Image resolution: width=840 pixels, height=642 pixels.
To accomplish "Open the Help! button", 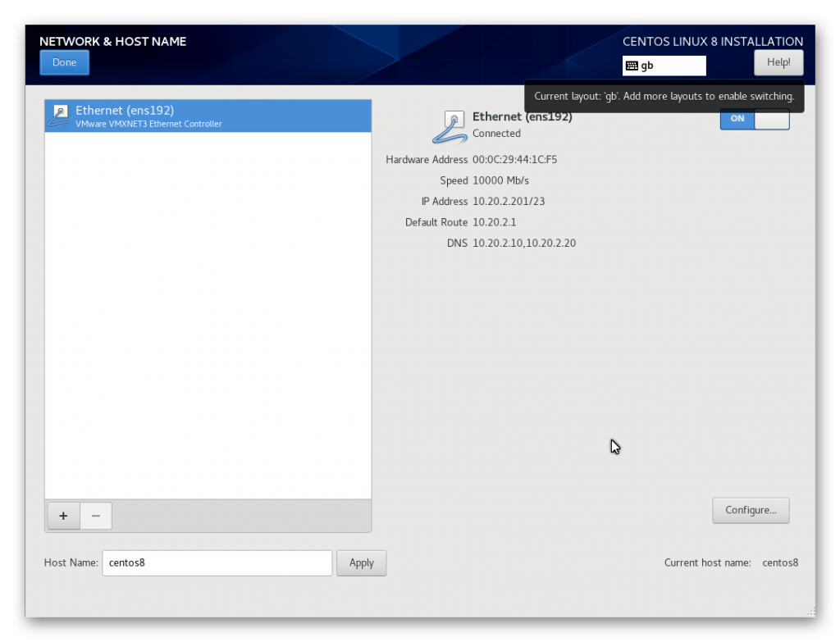I will 778,62.
